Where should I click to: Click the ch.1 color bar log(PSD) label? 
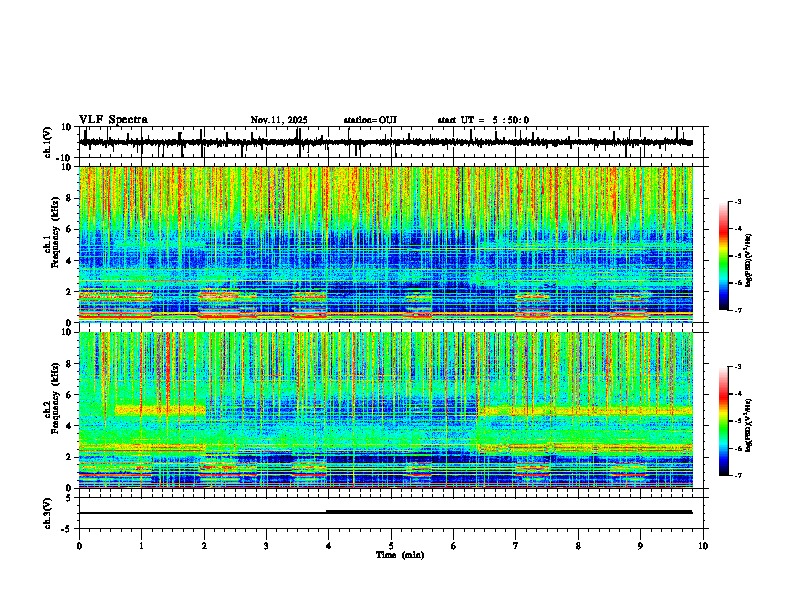point(748,260)
